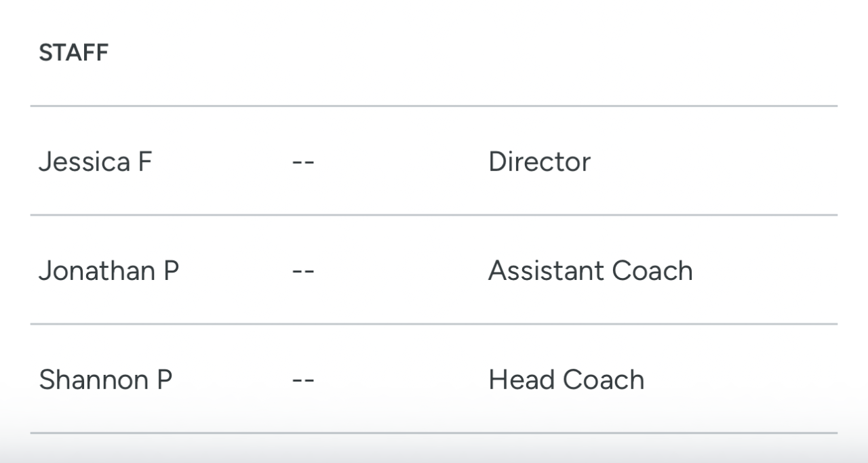The image size is (868, 463).
Task: Click the last initial "P" after Shannon
Action: point(165,380)
